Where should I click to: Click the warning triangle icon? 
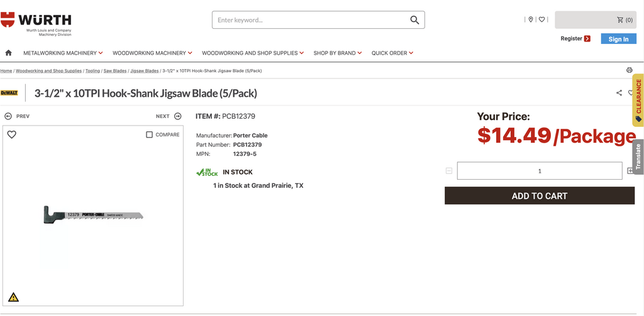point(14,297)
